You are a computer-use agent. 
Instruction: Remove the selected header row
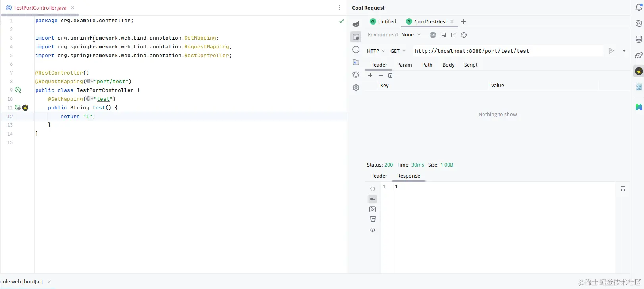coord(381,75)
